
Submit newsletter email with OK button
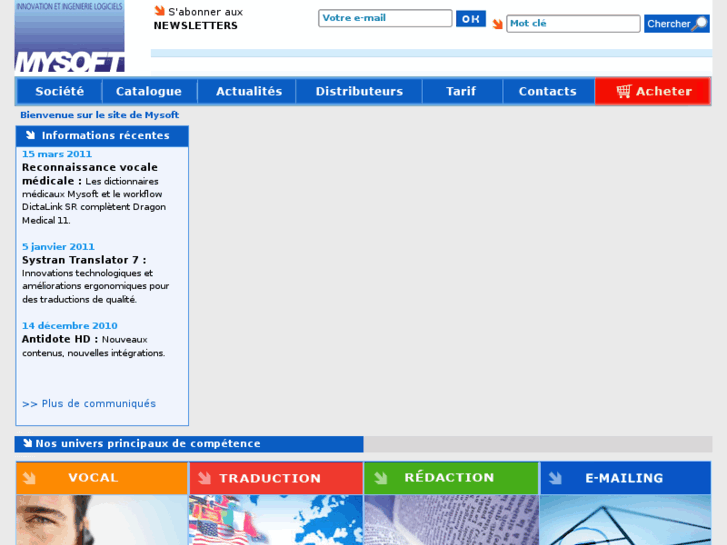pos(471,19)
